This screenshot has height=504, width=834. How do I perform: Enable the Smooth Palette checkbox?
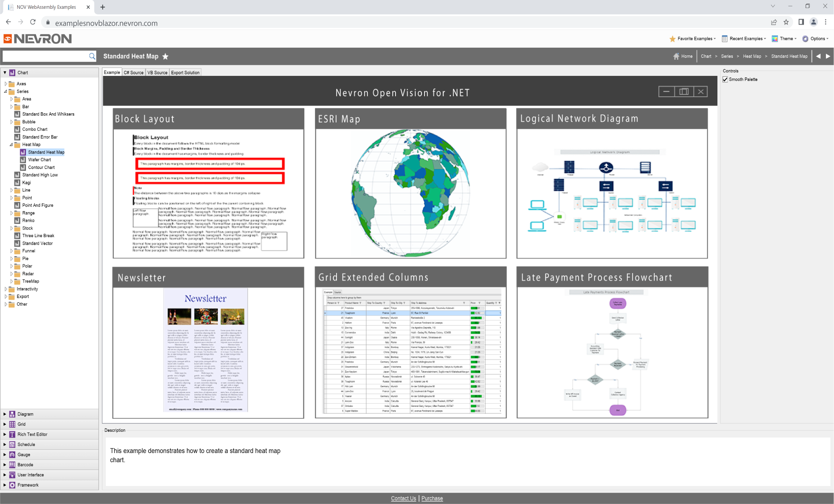725,79
